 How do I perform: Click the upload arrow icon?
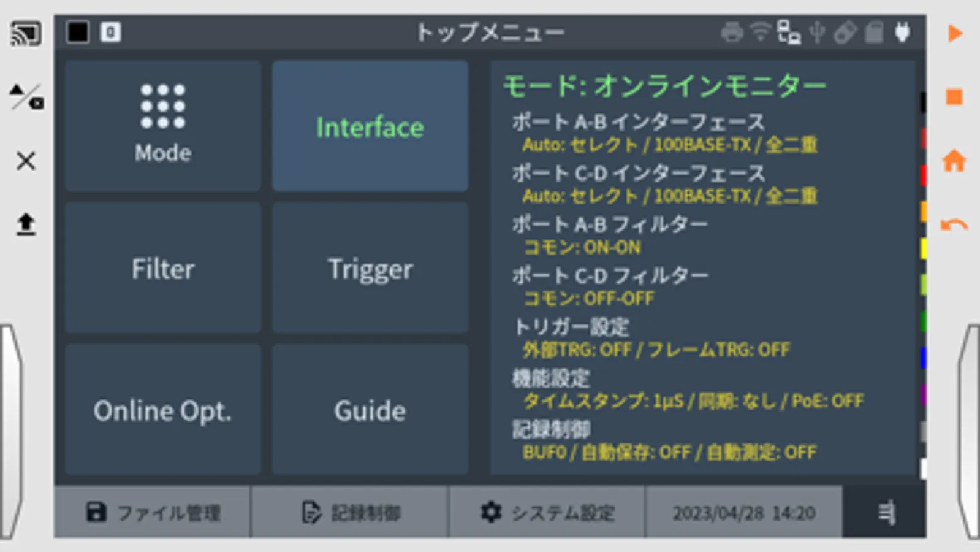tap(26, 224)
